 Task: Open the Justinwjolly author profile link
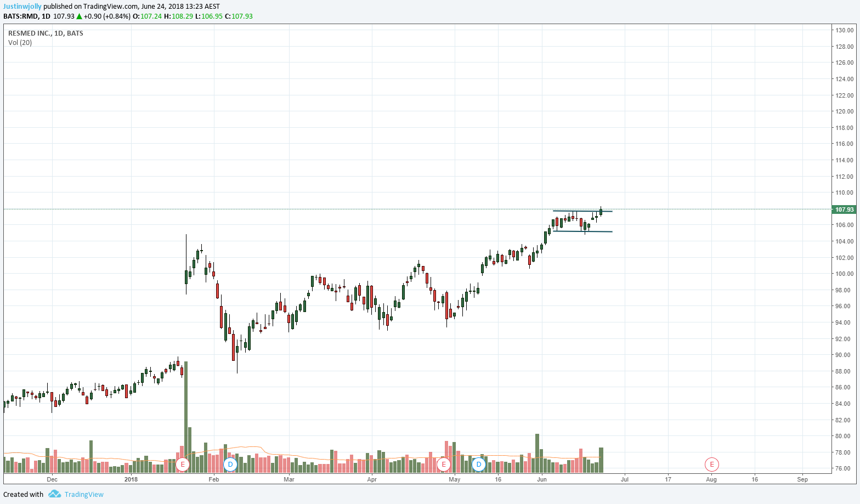(22, 7)
